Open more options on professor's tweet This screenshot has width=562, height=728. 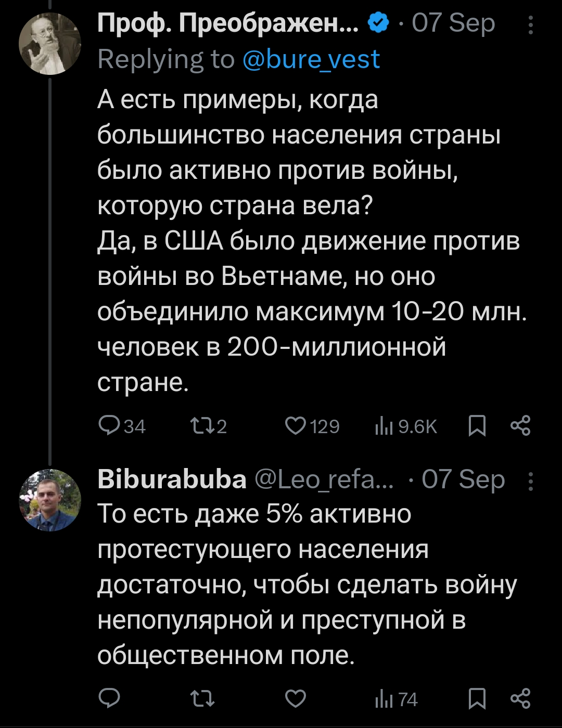(x=530, y=24)
